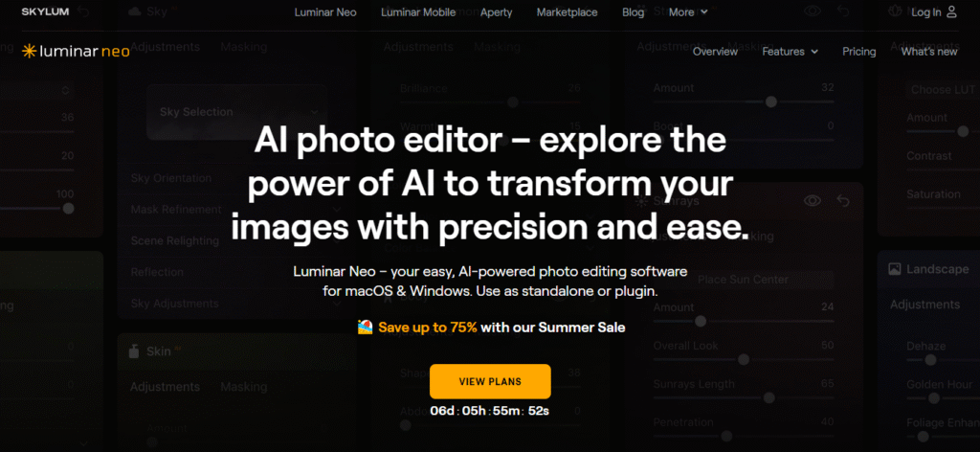Image resolution: width=980 pixels, height=452 pixels.
Task: Click the Summer Sale beach emoji icon
Action: click(365, 327)
